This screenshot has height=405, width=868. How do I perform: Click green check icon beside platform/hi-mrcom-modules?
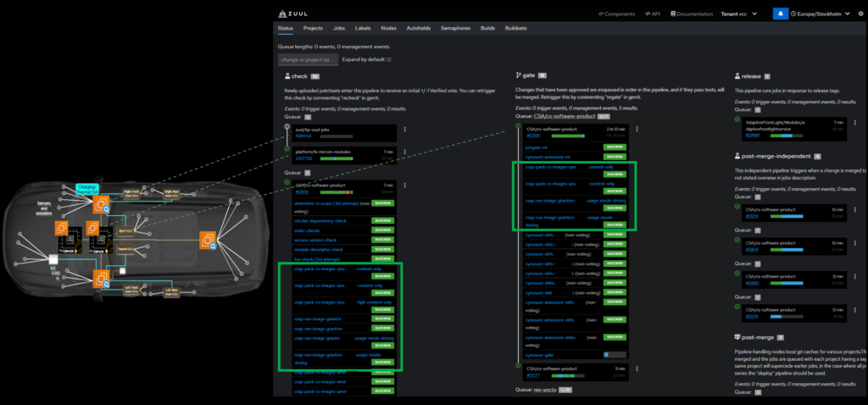coord(287,149)
